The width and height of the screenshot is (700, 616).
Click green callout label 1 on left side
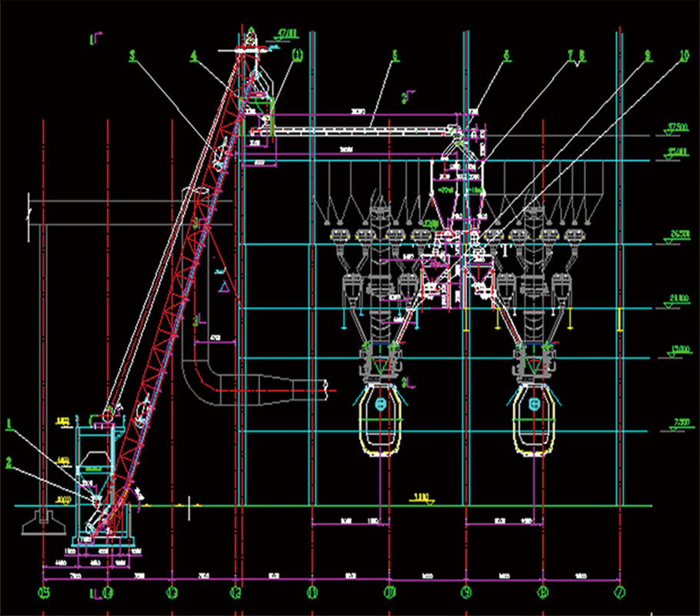(9, 424)
